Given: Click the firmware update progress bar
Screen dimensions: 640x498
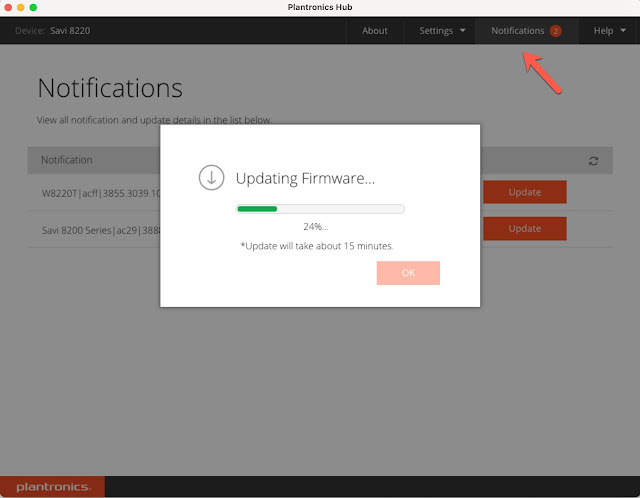Looking at the screenshot, I should pos(320,209).
